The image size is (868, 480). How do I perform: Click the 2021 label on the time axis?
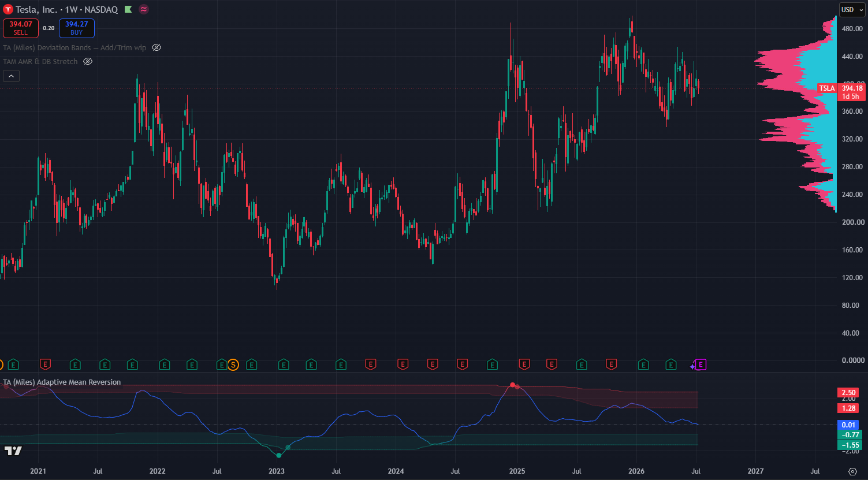[x=38, y=471]
